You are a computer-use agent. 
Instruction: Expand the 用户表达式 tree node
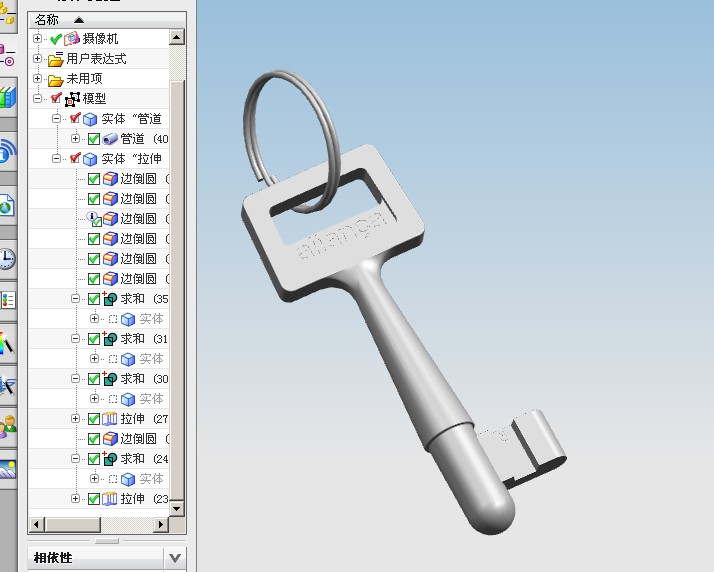(x=37, y=59)
